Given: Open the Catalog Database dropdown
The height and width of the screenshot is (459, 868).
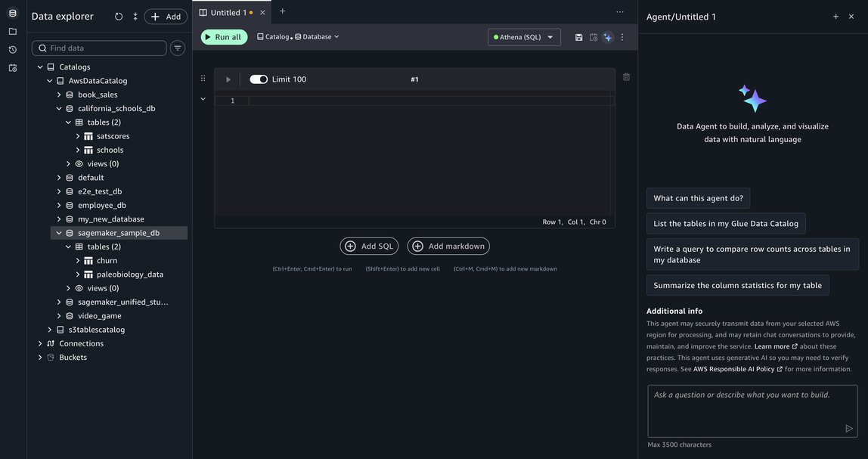Looking at the screenshot, I should (298, 36).
